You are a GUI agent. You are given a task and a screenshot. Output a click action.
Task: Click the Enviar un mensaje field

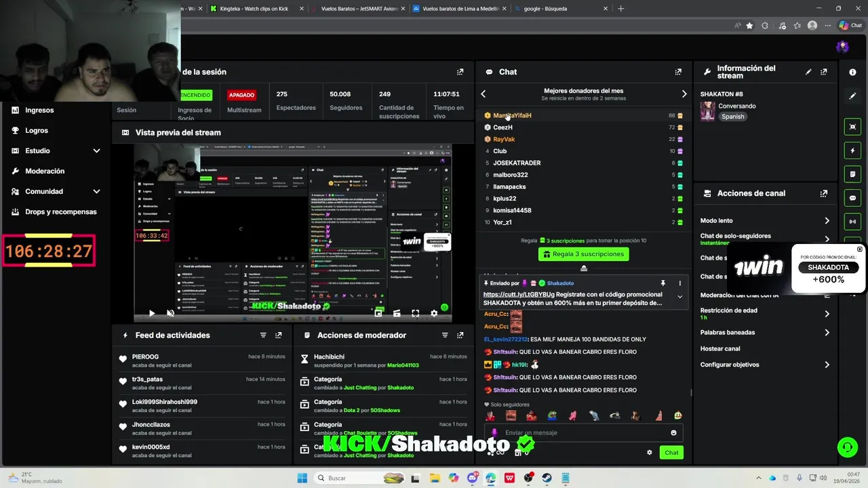pos(583,432)
